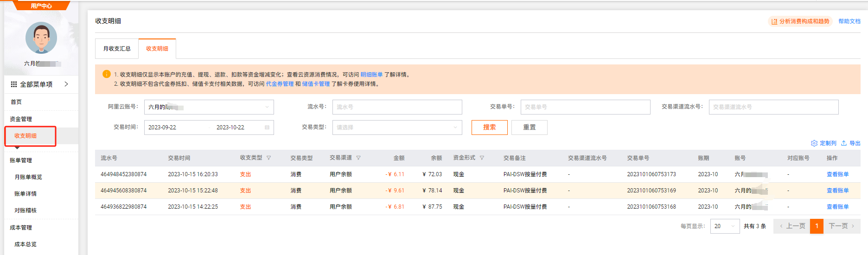Click the 定制列 column settings gear icon
Screen dimensions: 868x255
814,143
